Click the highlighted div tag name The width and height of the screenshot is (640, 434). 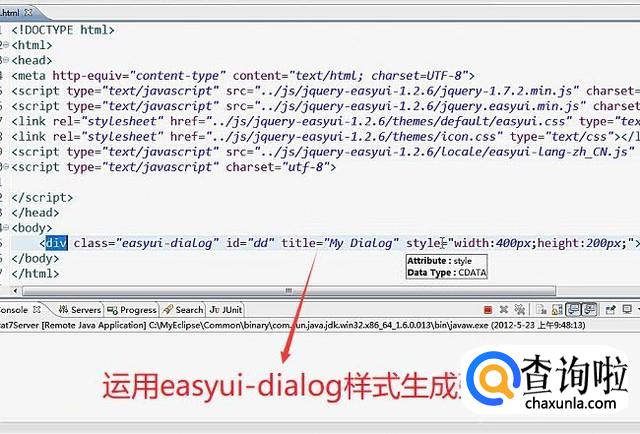[56, 243]
